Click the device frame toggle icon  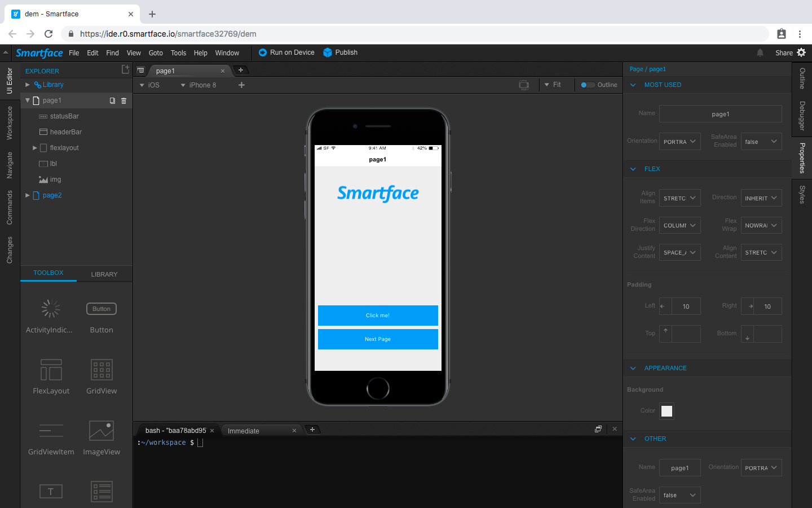pyautogui.click(x=524, y=85)
